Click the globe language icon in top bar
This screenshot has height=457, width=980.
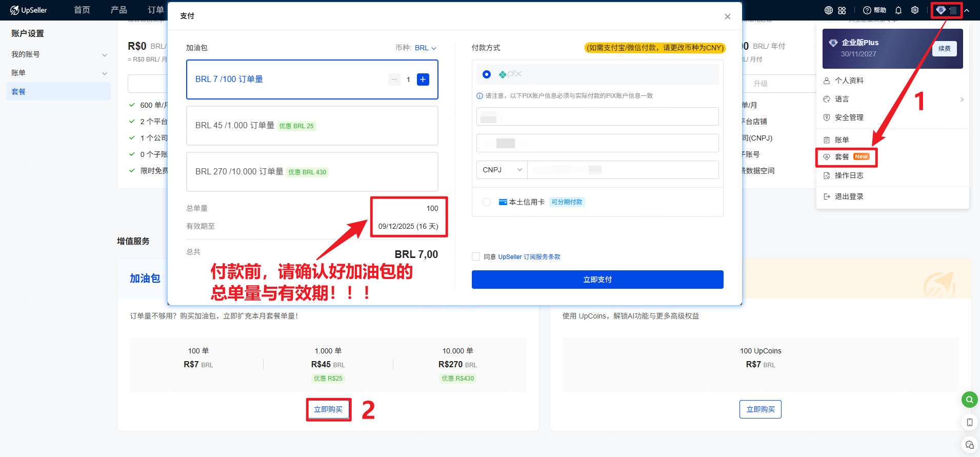point(828,10)
